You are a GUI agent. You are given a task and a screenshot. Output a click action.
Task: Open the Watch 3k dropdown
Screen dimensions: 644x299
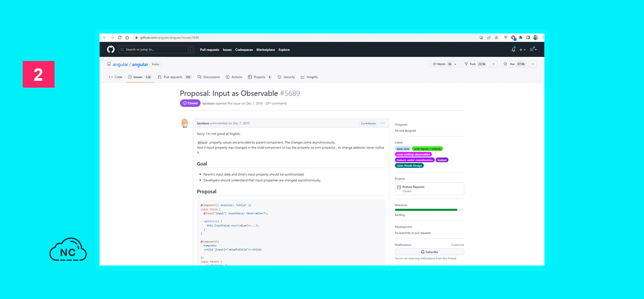point(445,64)
